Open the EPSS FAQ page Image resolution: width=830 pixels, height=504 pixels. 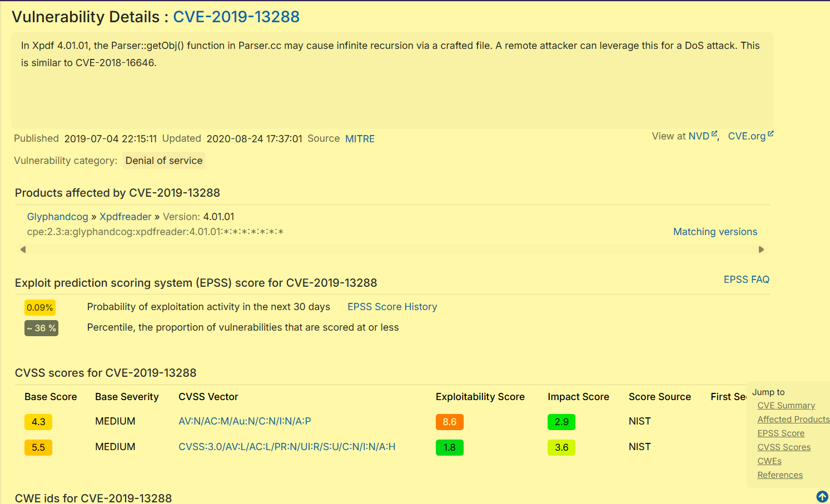pyautogui.click(x=746, y=280)
